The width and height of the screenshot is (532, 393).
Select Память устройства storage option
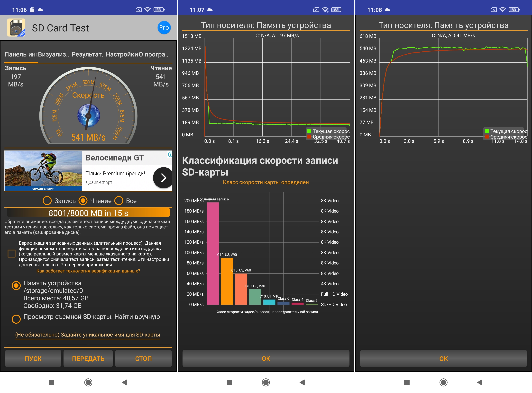(16, 285)
